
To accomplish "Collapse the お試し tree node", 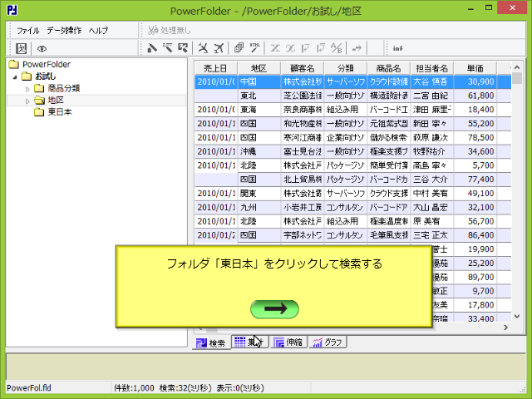I will pos(15,77).
